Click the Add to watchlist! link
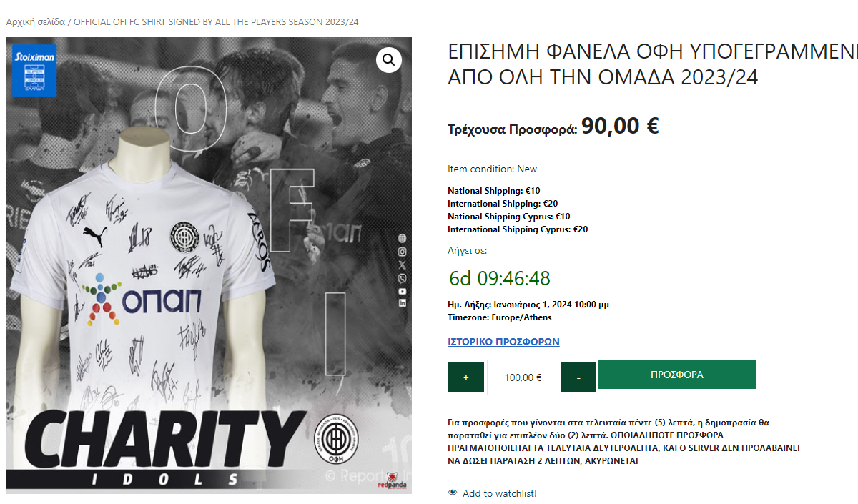The image size is (858, 504). (500, 493)
